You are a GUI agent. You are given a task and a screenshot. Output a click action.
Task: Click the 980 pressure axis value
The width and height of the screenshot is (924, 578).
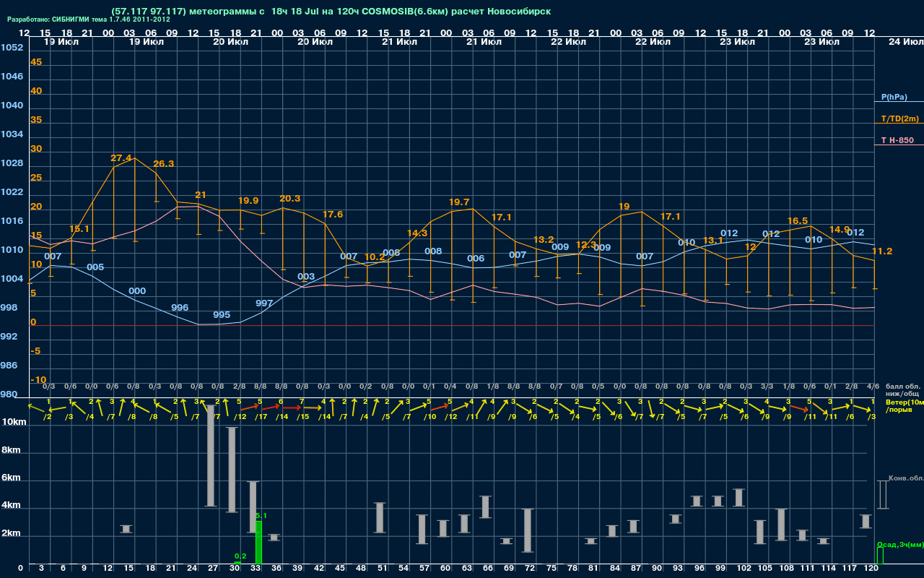(9, 394)
